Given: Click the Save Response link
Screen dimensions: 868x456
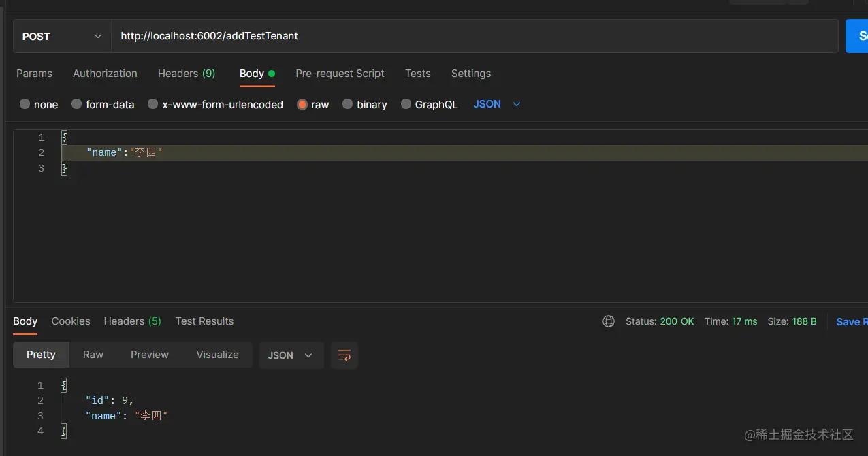Looking at the screenshot, I should click(852, 321).
